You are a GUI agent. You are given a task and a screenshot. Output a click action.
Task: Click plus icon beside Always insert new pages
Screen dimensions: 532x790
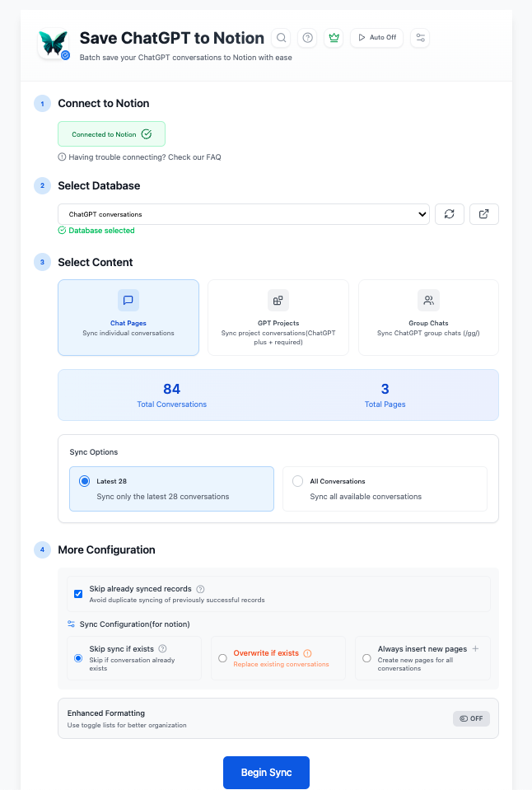(x=475, y=648)
